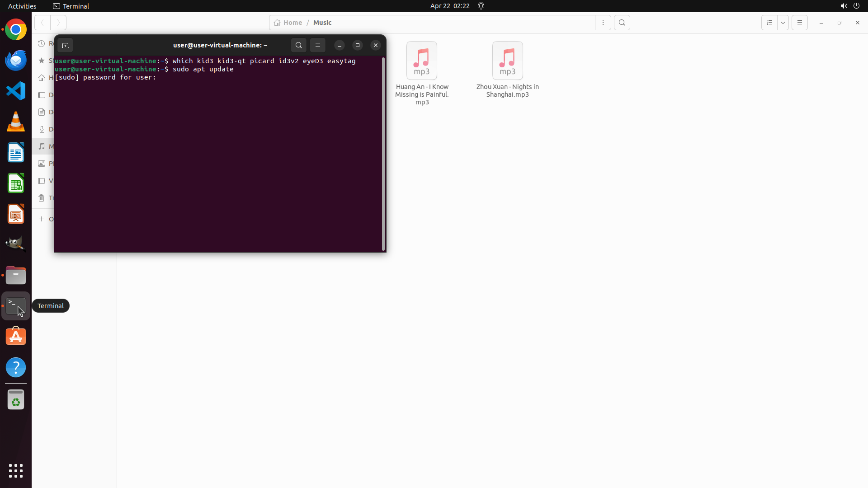Screen dimensions: 868x488
Task: Open Visual Studio Code from dock
Action: point(16,91)
